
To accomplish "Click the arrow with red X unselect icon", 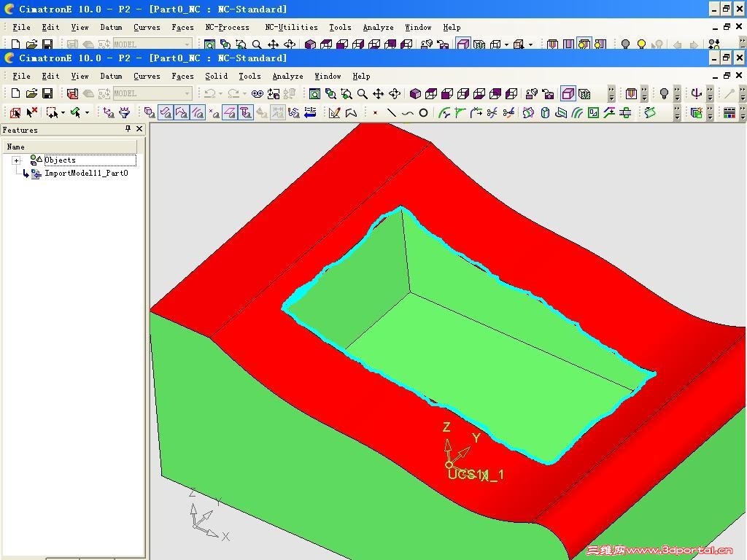I will pyautogui.click(x=31, y=113).
